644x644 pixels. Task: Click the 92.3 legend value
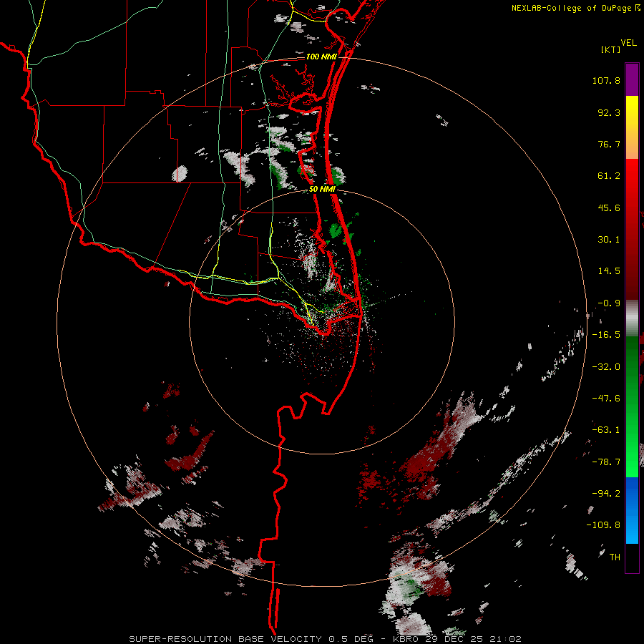(609, 112)
